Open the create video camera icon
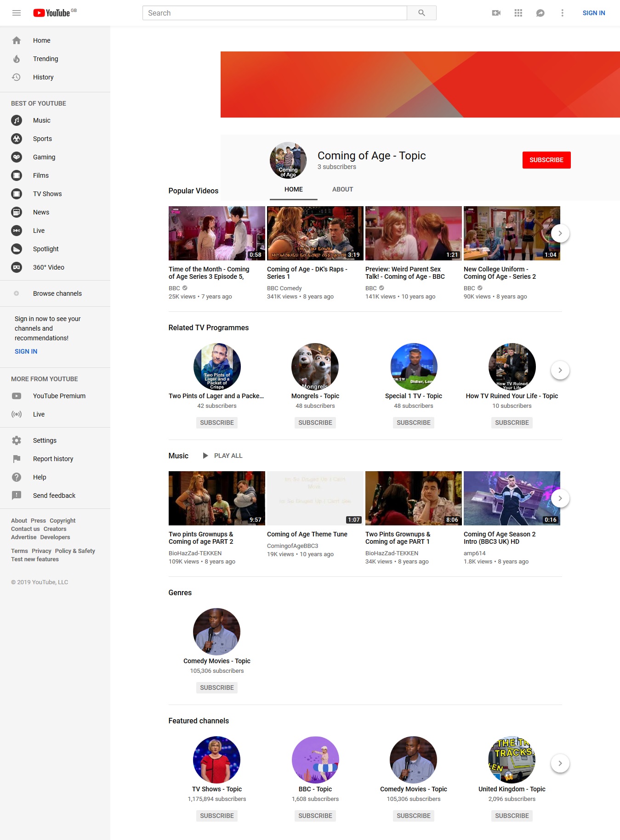Viewport: 620px width, 840px height. coord(496,13)
